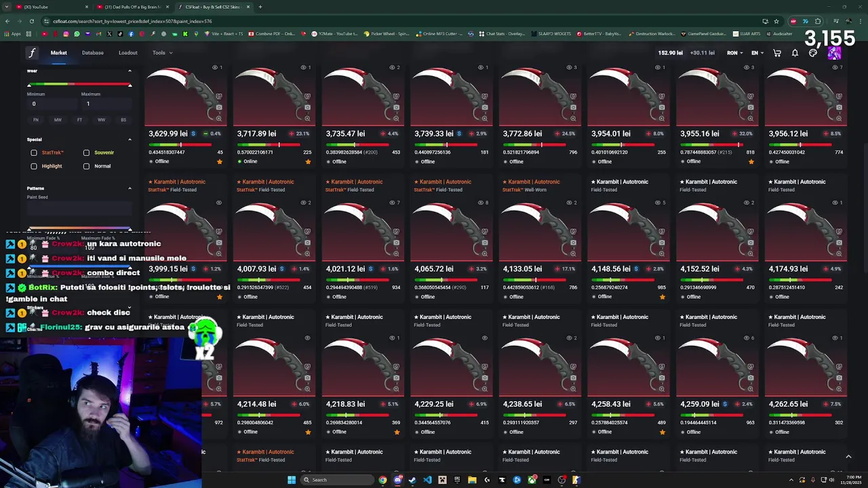This screenshot has height=488, width=868.
Task: Click zoom magnifier on 4,262.65 lei knife
Action: (839, 388)
